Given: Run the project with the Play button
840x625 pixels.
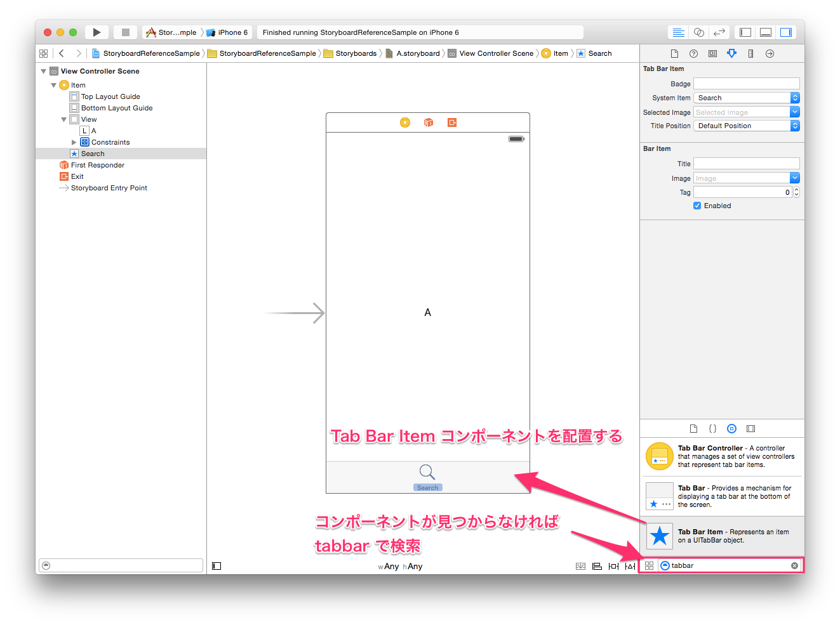Looking at the screenshot, I should (x=97, y=32).
